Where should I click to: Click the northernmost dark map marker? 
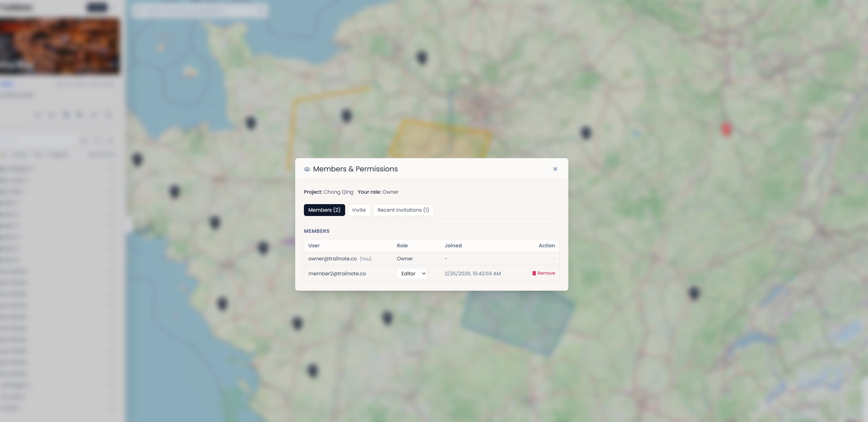422,57
